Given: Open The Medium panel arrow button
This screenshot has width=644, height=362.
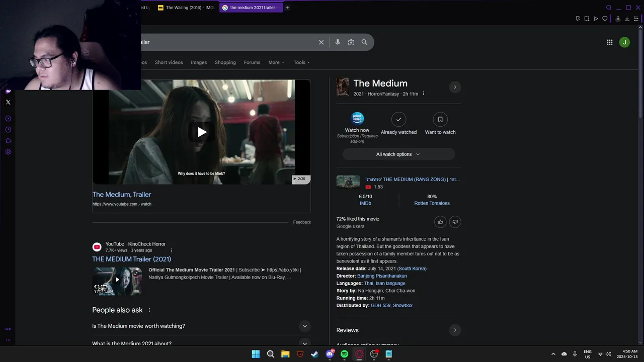Looking at the screenshot, I should coord(455,87).
